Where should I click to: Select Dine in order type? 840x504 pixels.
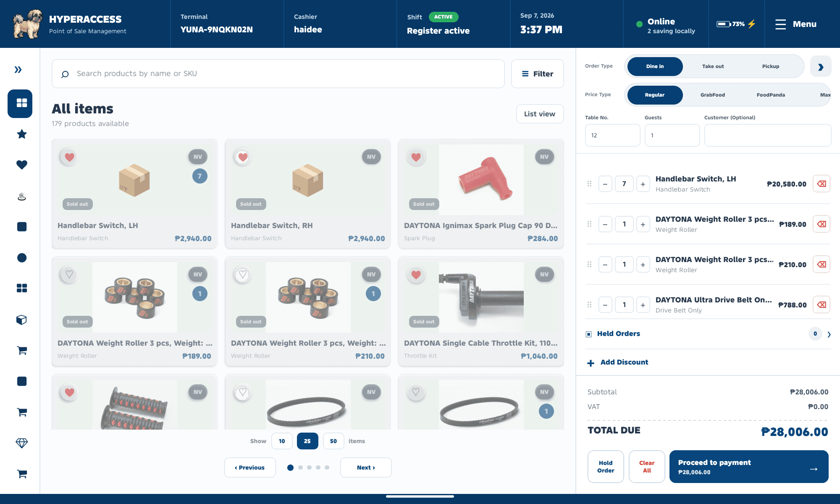pyautogui.click(x=655, y=66)
